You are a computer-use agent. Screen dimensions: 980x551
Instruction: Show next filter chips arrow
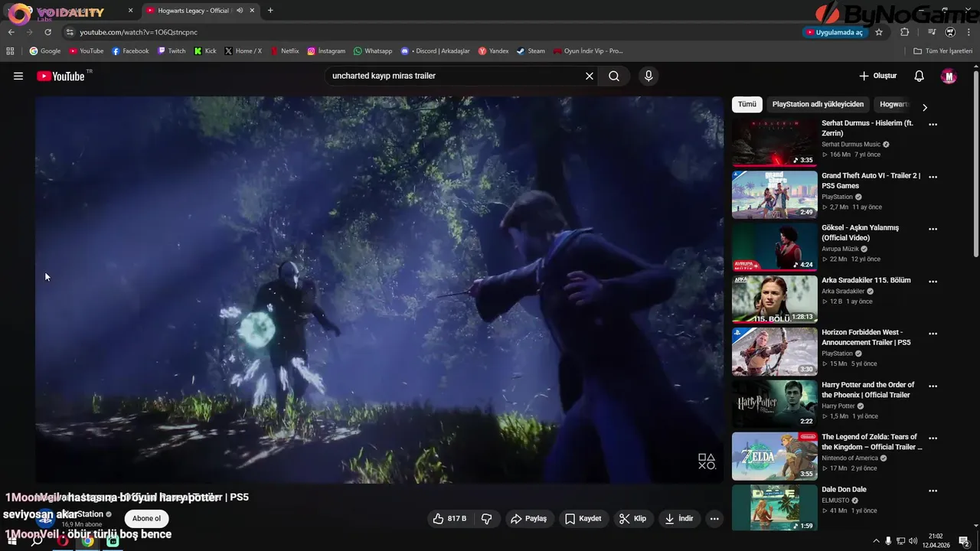pyautogui.click(x=924, y=107)
